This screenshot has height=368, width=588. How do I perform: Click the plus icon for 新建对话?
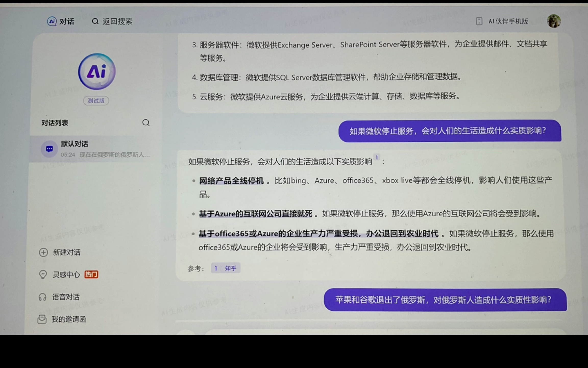tap(43, 252)
